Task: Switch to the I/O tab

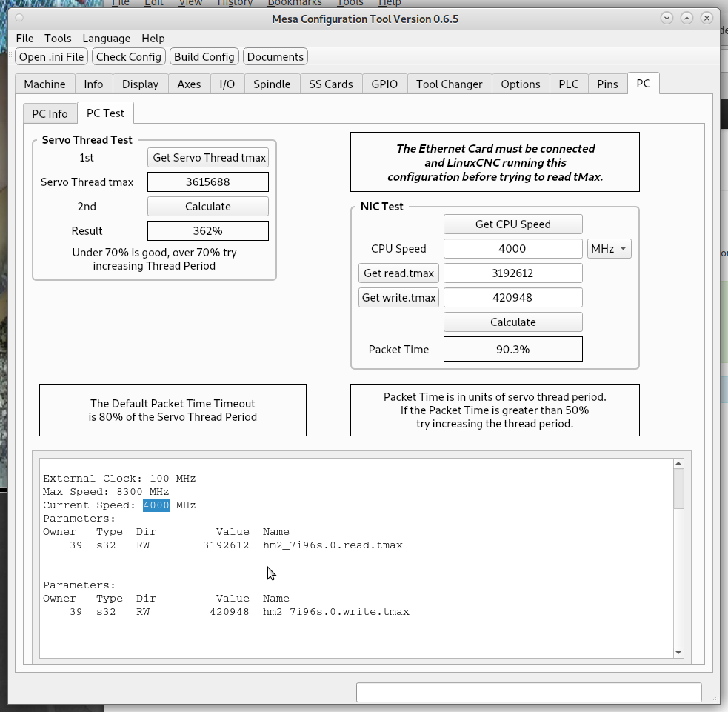Action: point(227,84)
